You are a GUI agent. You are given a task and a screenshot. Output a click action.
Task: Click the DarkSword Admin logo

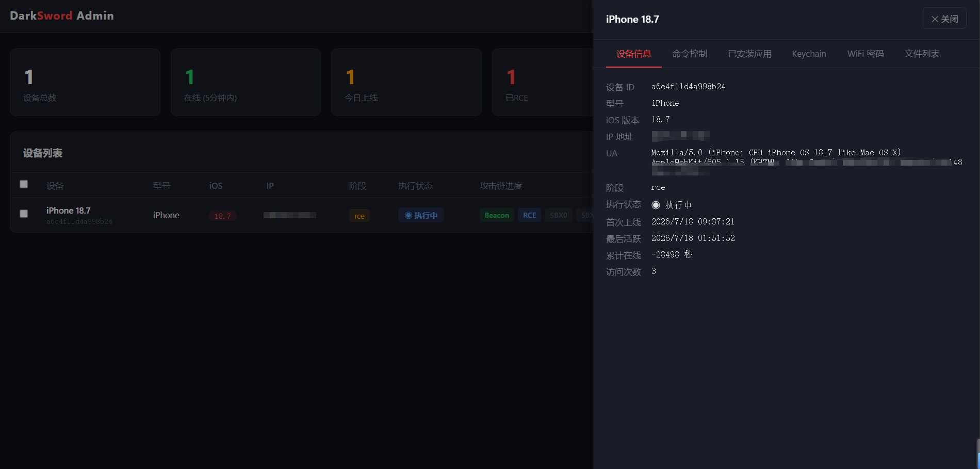click(62, 15)
